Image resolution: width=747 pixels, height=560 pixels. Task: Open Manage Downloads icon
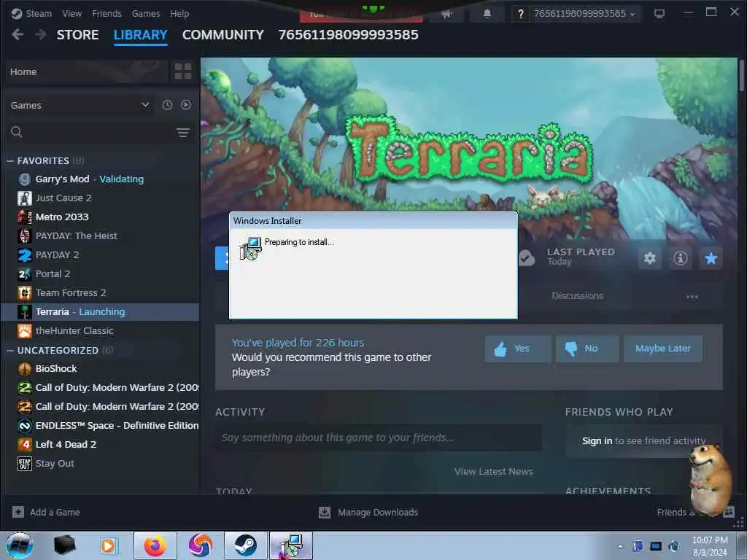[325, 513]
